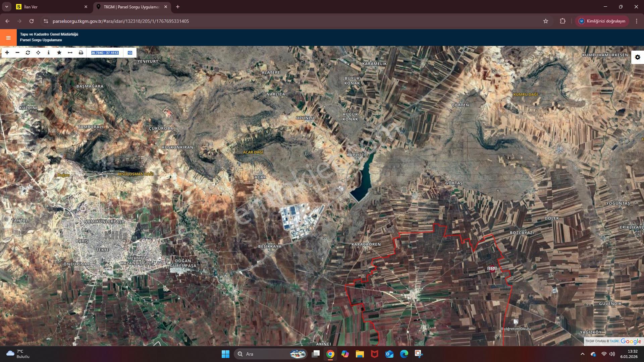The height and width of the screenshot is (362, 644).
Task: Click the 205/1 parcel label
Action: 492,268
